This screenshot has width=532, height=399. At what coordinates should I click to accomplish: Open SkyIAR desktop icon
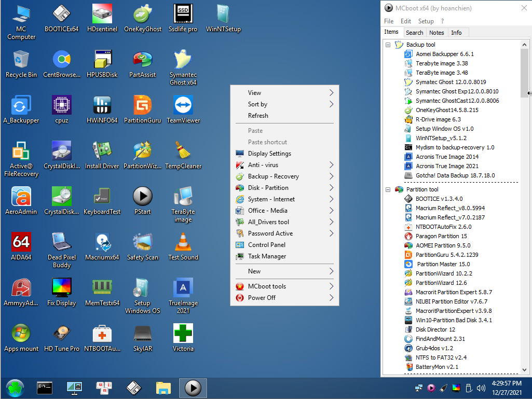(x=143, y=338)
